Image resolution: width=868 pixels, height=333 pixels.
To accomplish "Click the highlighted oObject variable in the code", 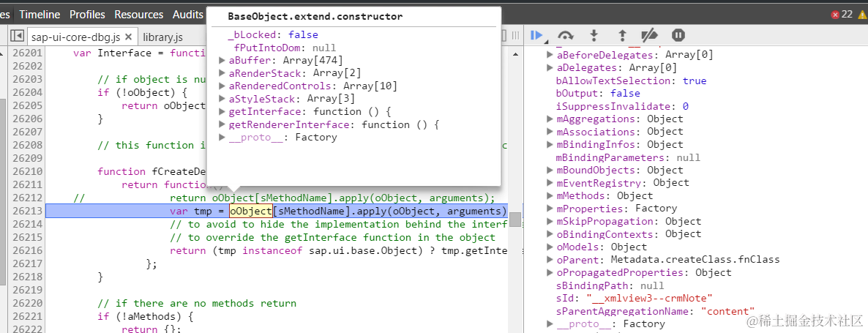I will click(251, 212).
